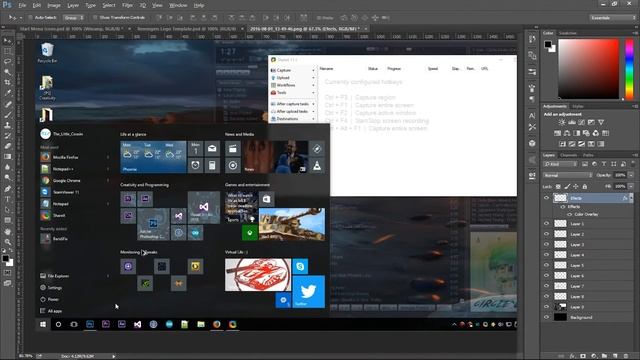
Task: Add an Invert adjustment
Action: point(562,144)
